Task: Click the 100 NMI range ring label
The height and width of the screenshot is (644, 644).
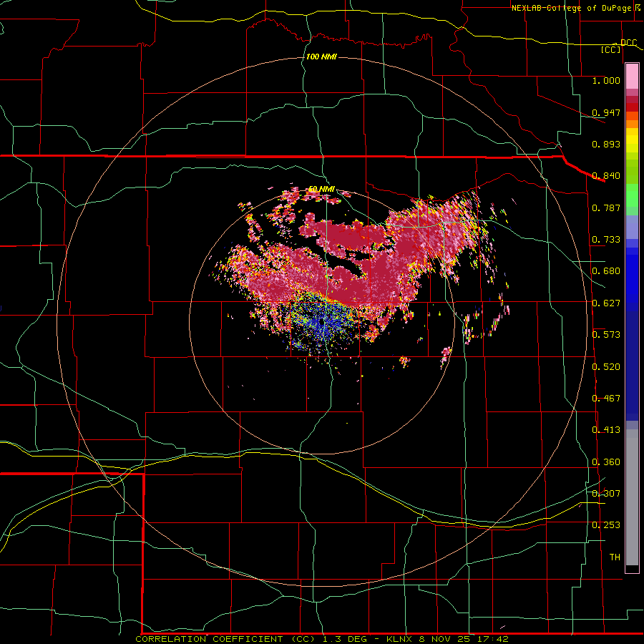Action: coord(321,57)
